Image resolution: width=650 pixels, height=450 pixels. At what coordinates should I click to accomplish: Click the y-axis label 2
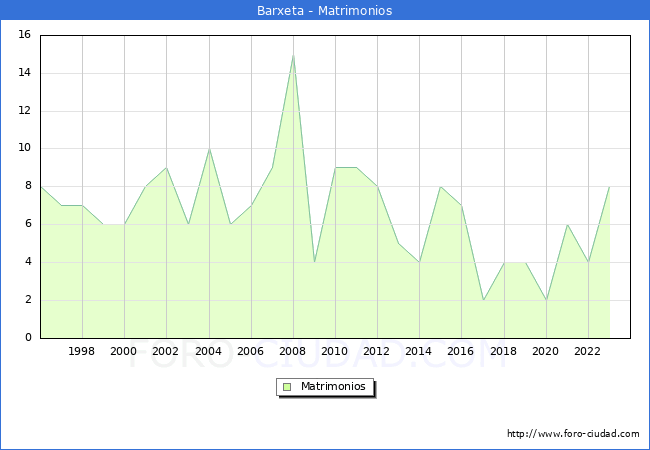coord(28,300)
